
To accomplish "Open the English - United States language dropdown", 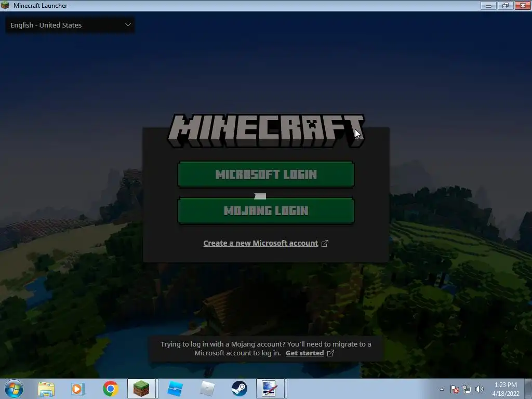I will (70, 25).
